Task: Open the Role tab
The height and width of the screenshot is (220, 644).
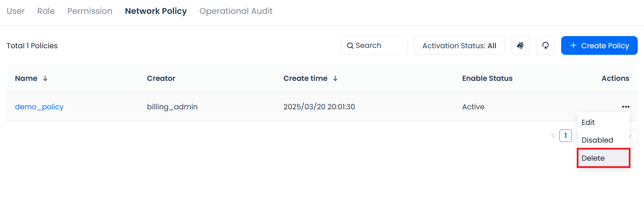Action: pos(46,11)
